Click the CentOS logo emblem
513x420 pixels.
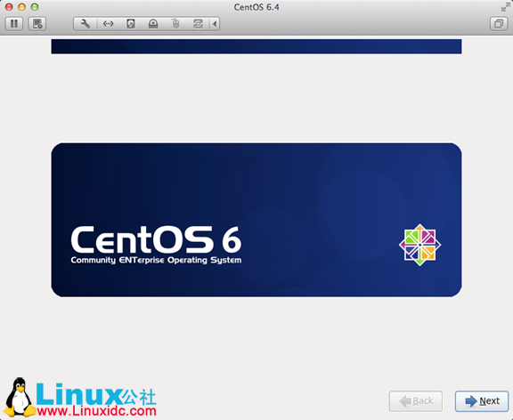point(419,245)
